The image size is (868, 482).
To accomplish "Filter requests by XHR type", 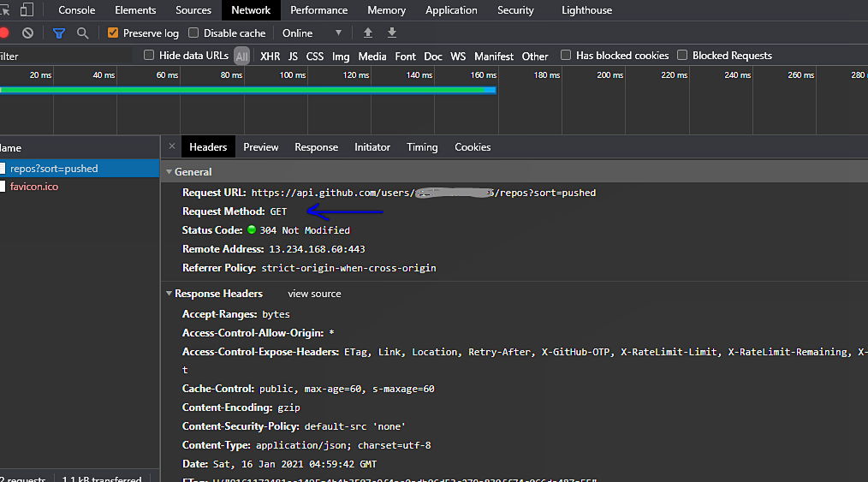I will tap(270, 57).
